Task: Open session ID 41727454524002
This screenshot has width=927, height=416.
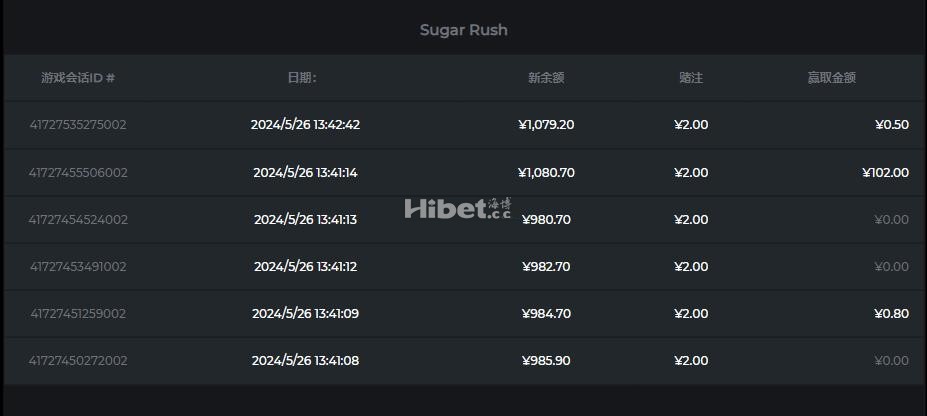Action: point(78,219)
